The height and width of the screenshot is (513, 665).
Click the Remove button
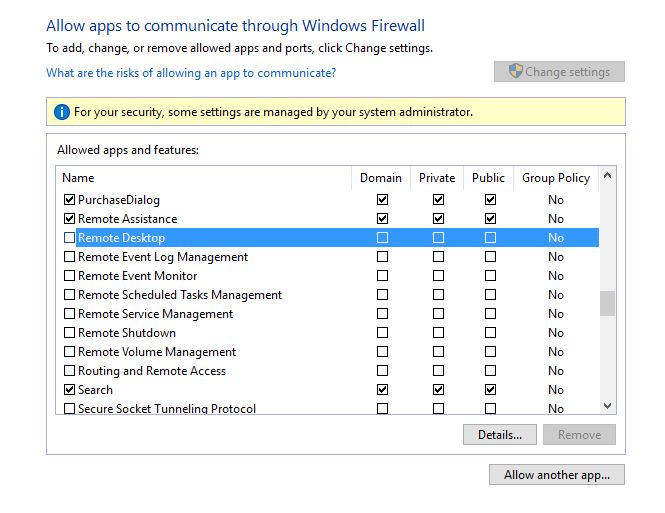579,435
